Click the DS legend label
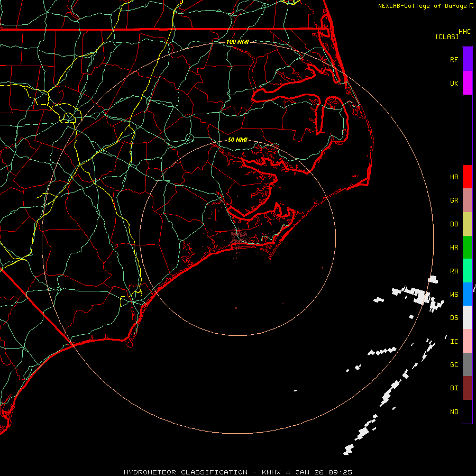476x476 pixels. (x=454, y=318)
